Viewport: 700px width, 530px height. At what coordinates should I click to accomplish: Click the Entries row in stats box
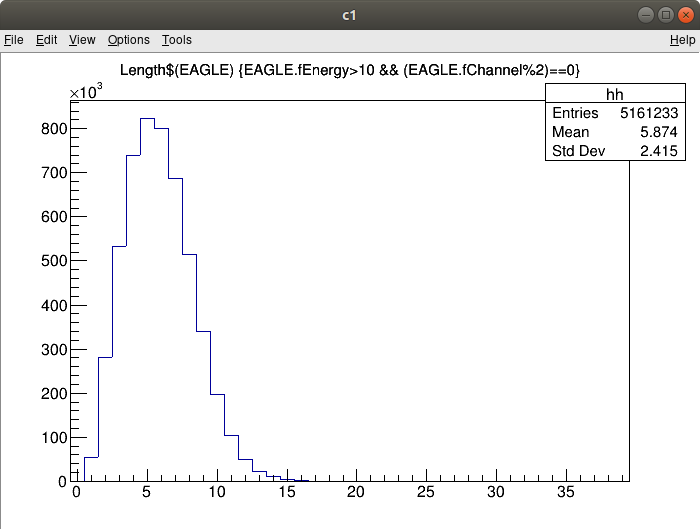pos(615,113)
